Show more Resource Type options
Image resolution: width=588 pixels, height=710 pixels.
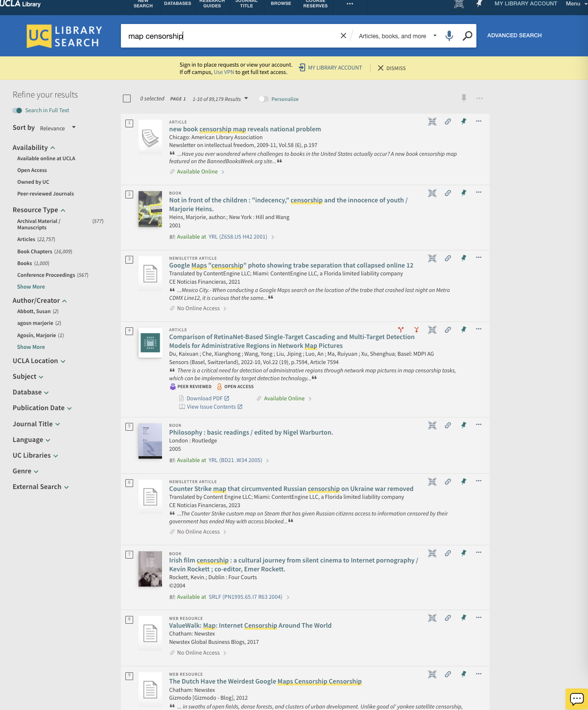[x=31, y=287]
